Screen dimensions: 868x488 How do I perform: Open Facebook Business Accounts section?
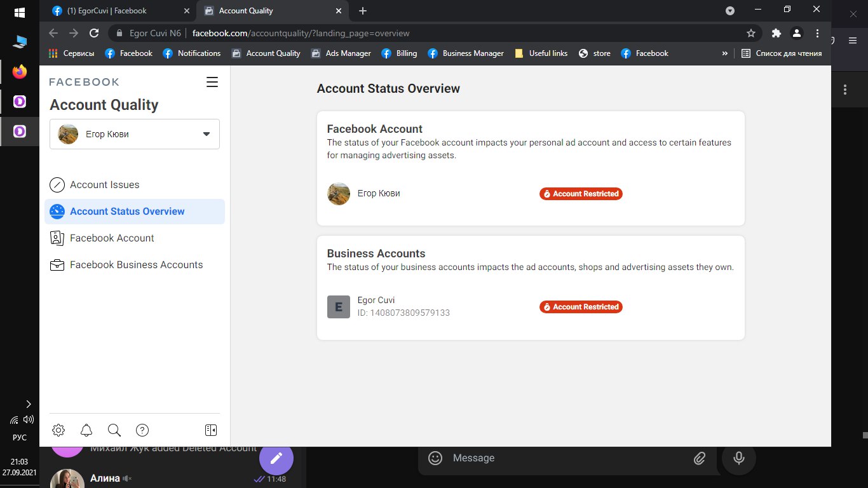click(135, 265)
